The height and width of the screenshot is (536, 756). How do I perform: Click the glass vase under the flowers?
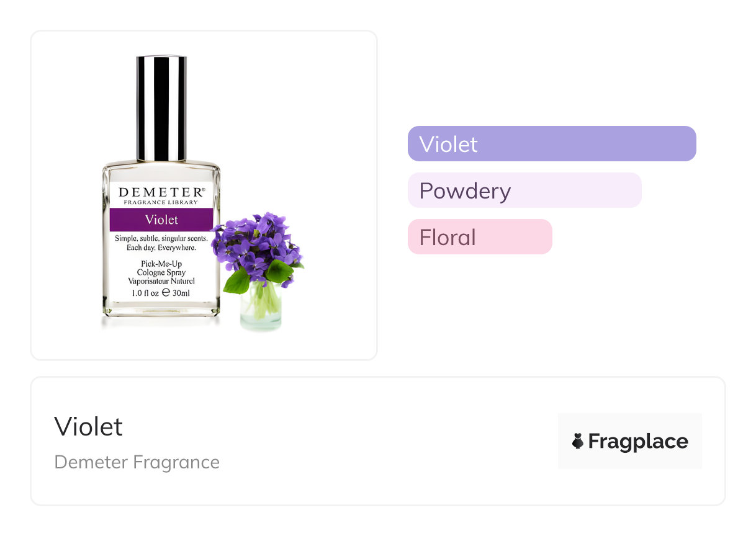[261, 308]
